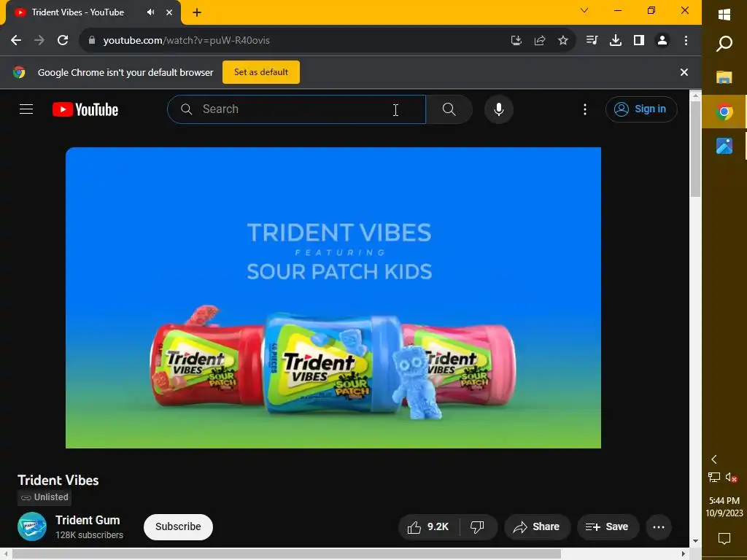Toggle the Chrome side panel icon

[x=639, y=41]
